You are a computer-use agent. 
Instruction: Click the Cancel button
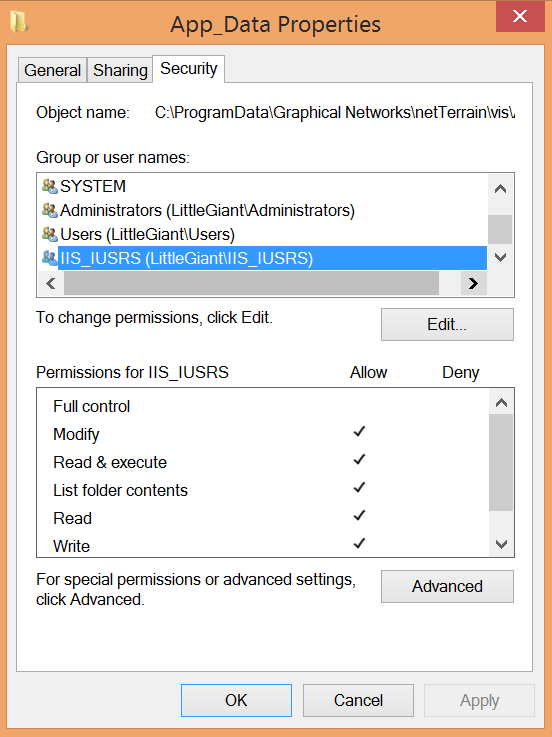click(x=358, y=700)
